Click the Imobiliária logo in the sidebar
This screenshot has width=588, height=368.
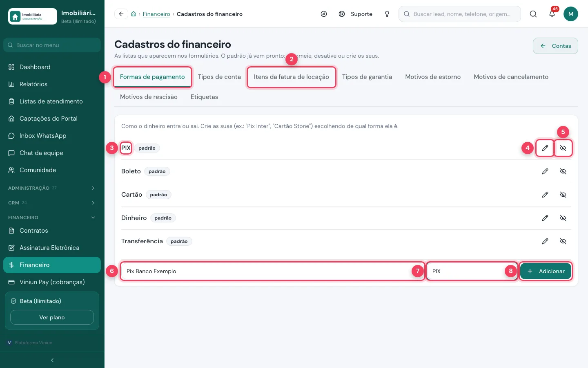33,16
